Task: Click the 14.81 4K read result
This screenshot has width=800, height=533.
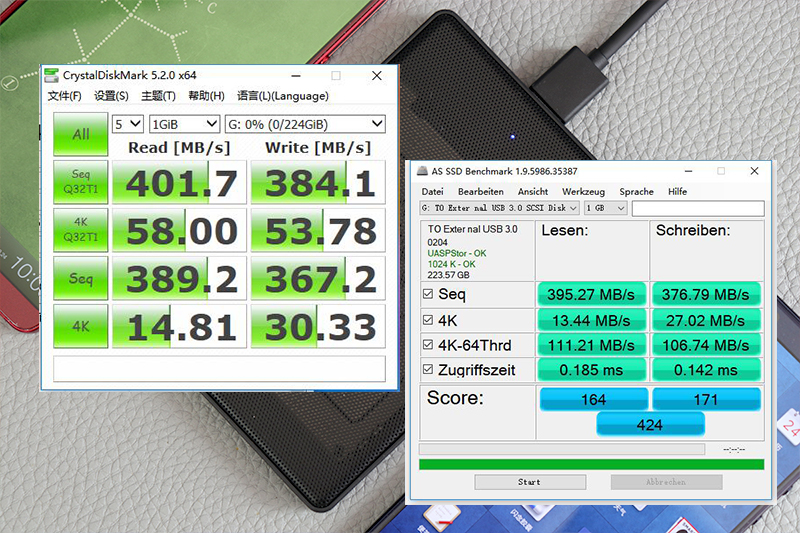Action: tap(180, 326)
